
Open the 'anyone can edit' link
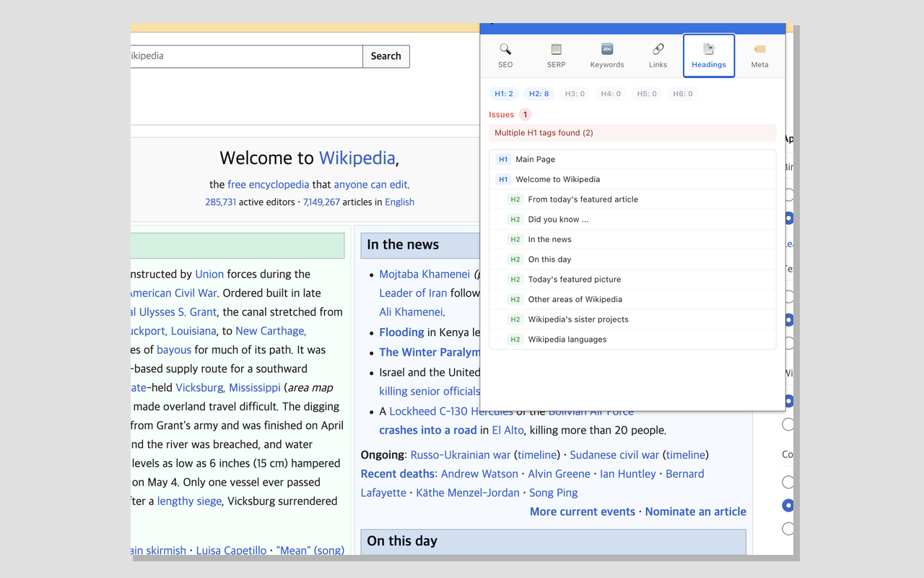pos(370,185)
